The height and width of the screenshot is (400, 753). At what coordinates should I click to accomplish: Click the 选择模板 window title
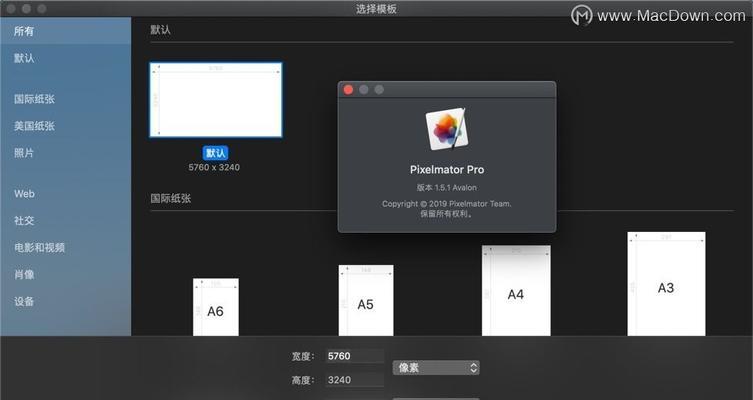(x=376, y=9)
